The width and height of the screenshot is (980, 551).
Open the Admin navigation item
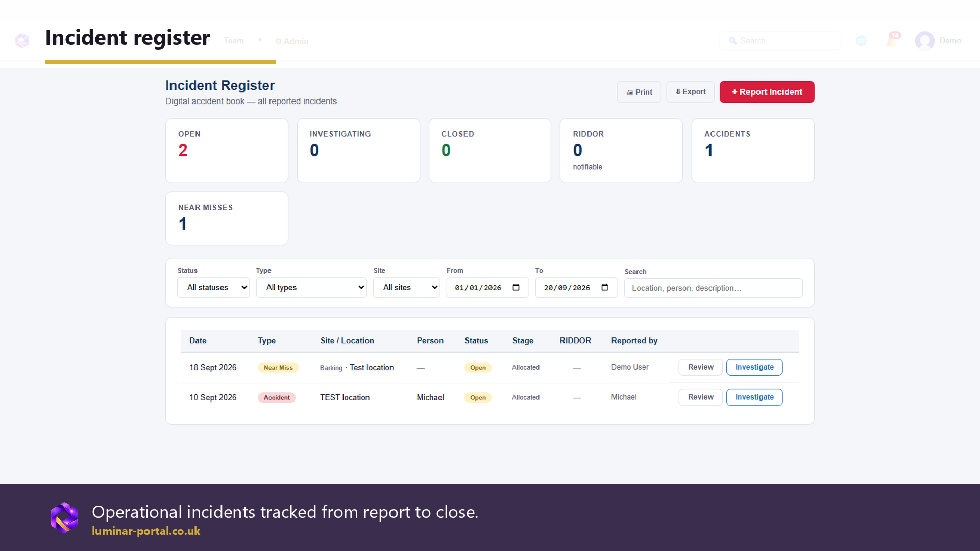[292, 41]
